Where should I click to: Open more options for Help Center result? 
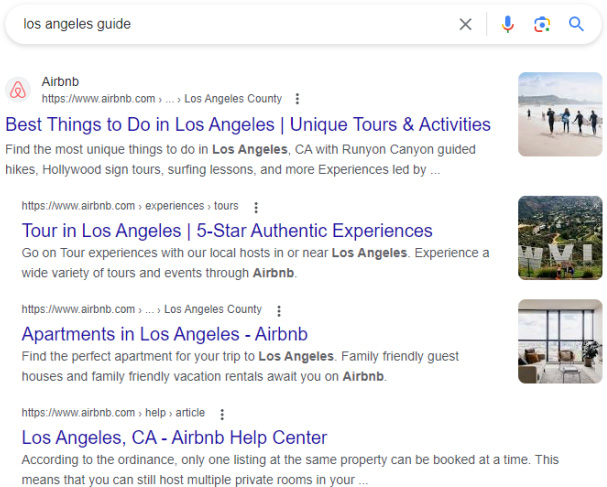click(x=222, y=414)
